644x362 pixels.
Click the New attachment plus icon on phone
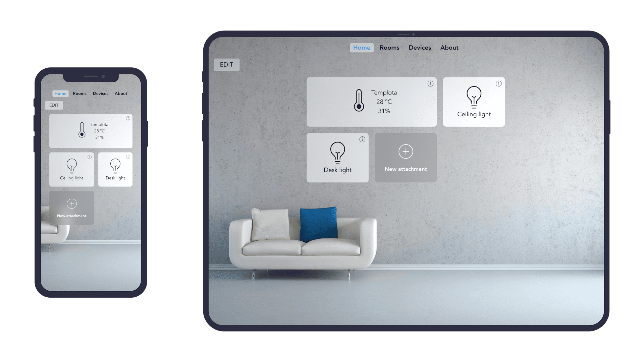[72, 203]
